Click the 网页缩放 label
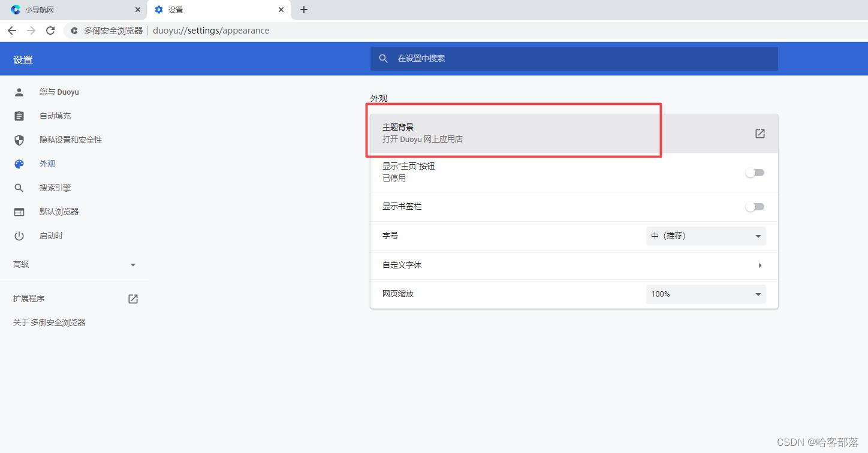Image resolution: width=868 pixels, height=453 pixels. pos(398,294)
